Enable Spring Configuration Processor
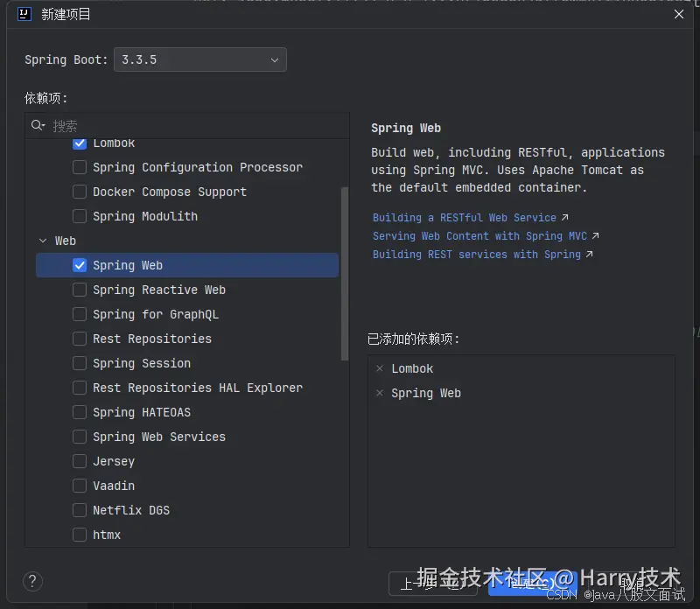 tap(79, 167)
